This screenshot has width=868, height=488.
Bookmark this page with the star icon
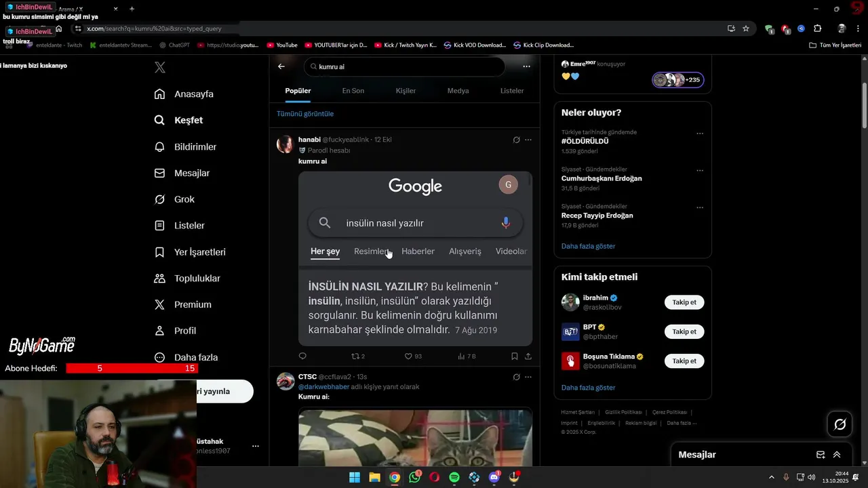746,28
